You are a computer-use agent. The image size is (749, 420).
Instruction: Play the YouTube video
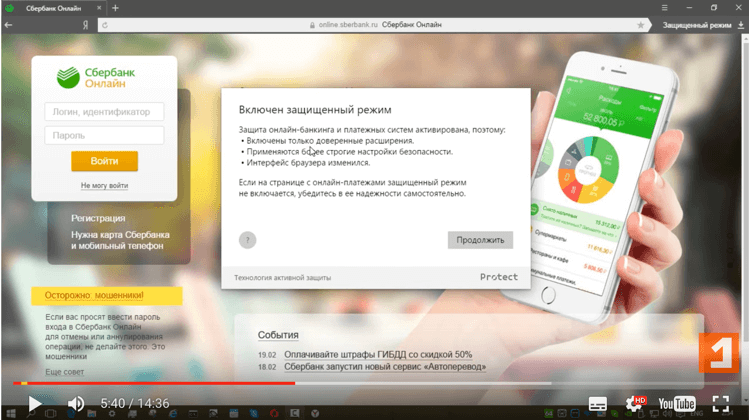coord(34,404)
